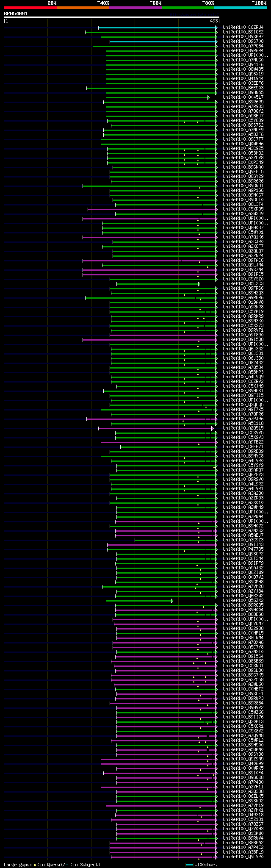Select the UniRef100_Q9C7T7 label

(x=243, y=139)
